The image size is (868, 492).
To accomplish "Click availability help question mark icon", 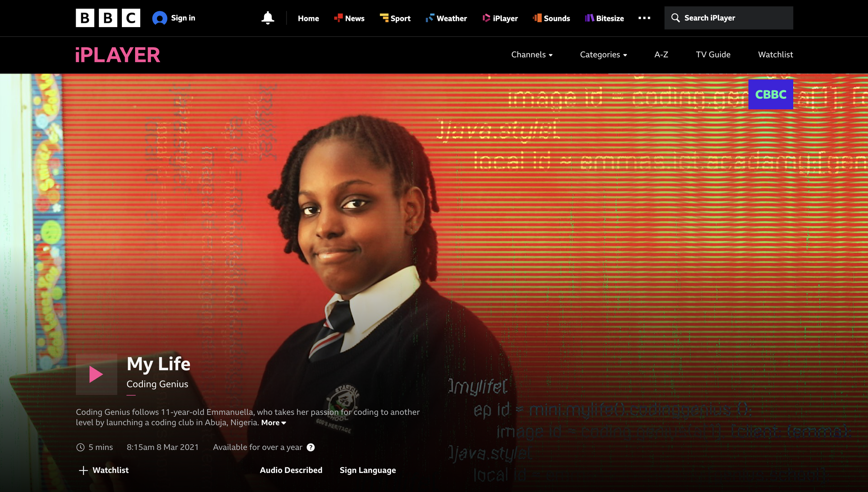I will (x=311, y=447).
